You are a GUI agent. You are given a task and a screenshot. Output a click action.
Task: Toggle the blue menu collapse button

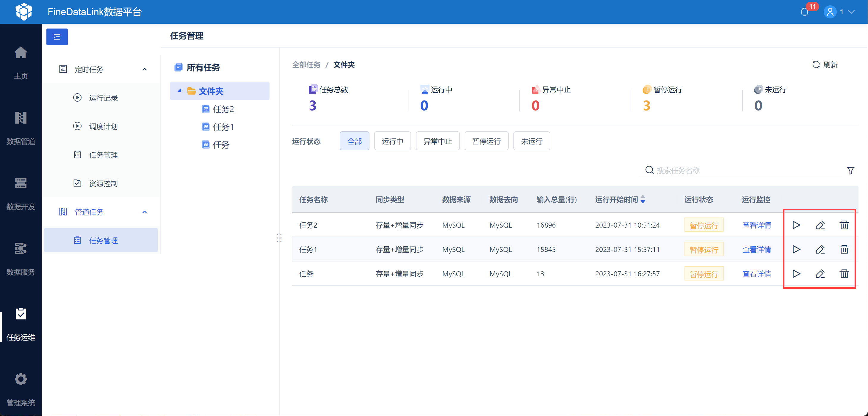pos(57,37)
